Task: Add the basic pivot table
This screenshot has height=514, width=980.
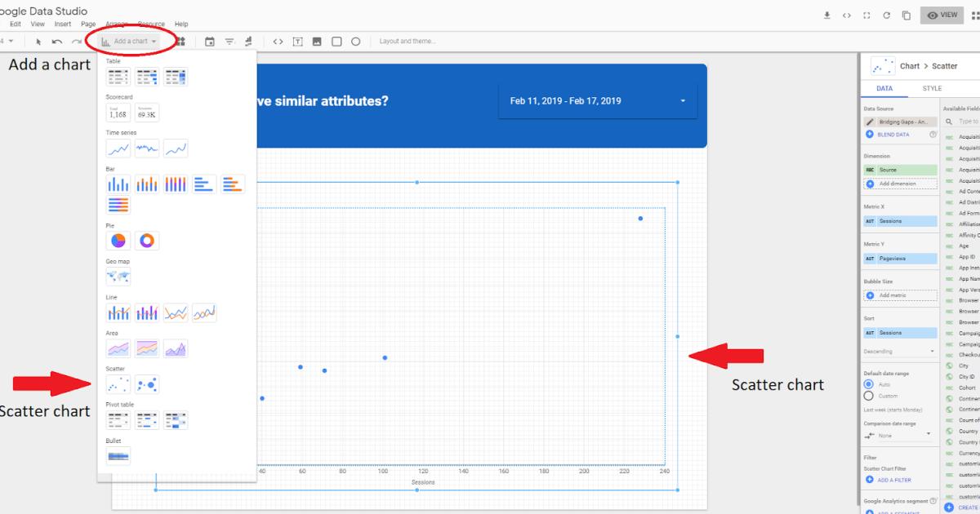Action: click(x=118, y=420)
